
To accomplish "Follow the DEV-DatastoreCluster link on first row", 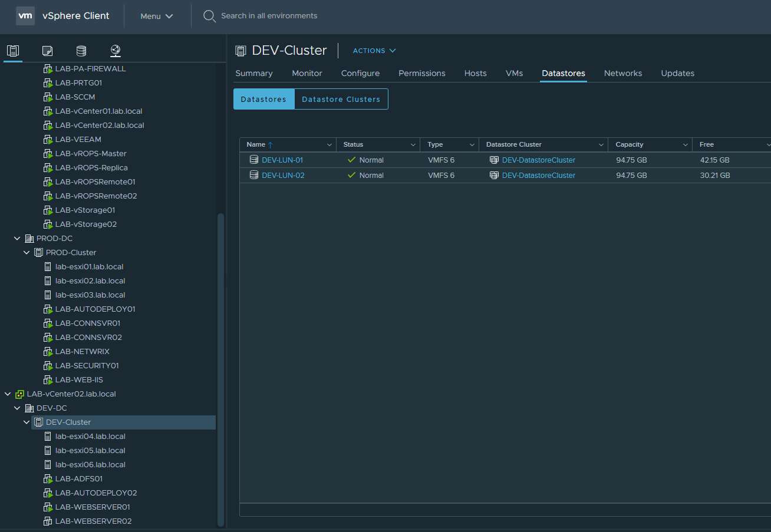I will (538, 159).
